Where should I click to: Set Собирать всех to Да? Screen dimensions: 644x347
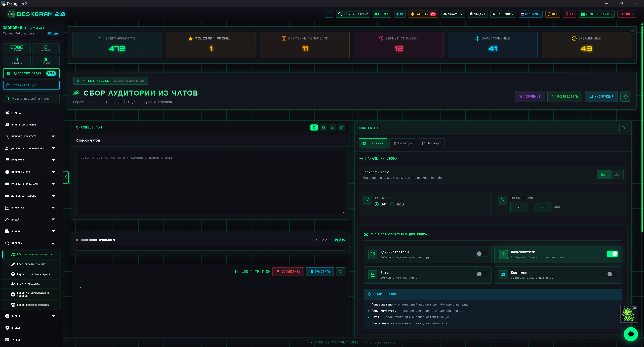617,175
